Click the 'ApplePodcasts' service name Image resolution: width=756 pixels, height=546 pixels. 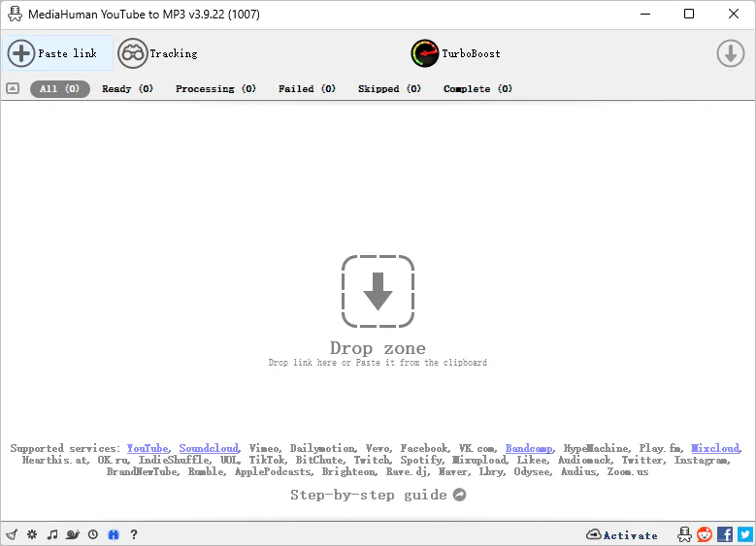(x=274, y=471)
